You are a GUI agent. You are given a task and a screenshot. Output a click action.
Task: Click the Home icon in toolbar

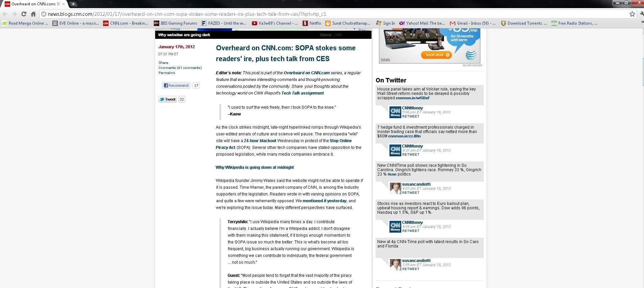pos(33,14)
